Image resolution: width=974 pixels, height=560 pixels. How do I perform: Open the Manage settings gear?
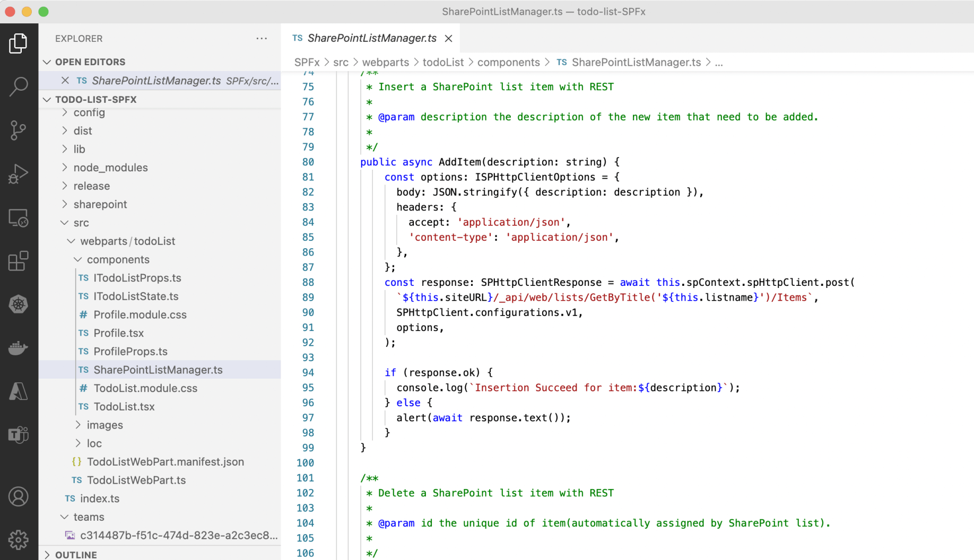(19, 539)
